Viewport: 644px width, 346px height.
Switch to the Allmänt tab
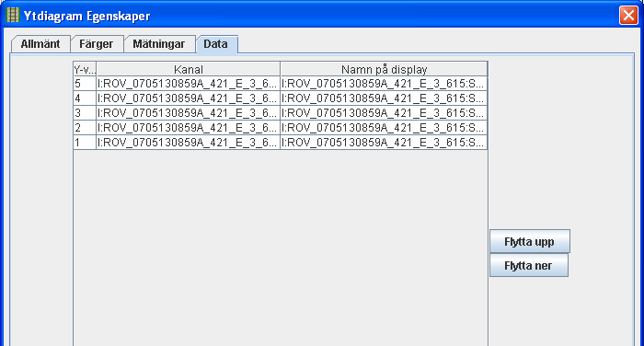point(40,44)
